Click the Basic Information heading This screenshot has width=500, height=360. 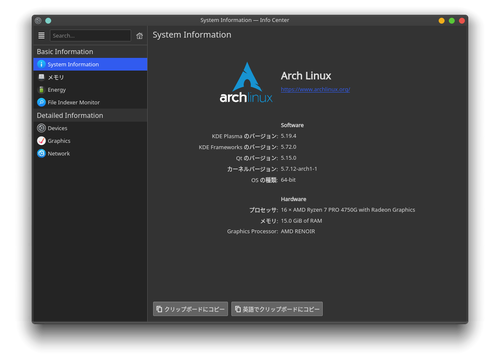65,52
